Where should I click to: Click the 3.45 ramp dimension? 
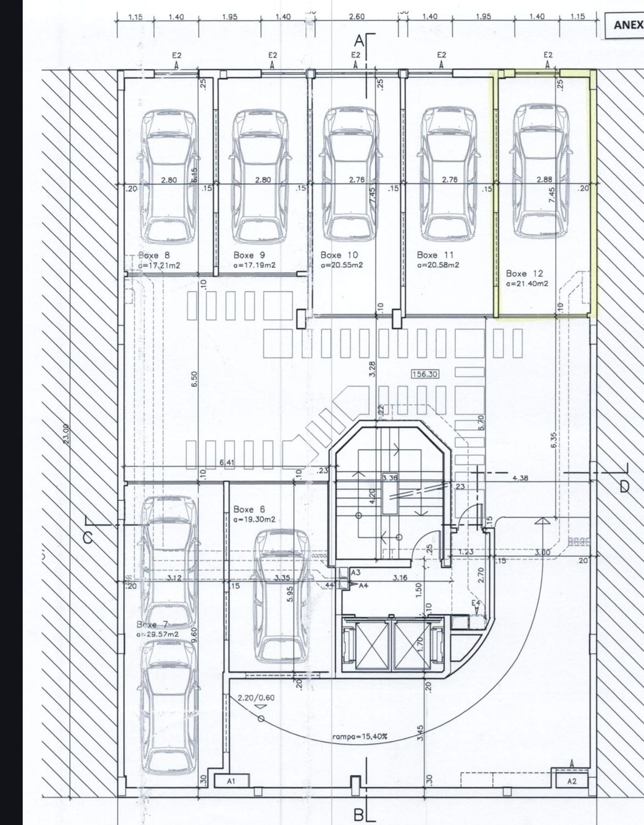(x=420, y=733)
